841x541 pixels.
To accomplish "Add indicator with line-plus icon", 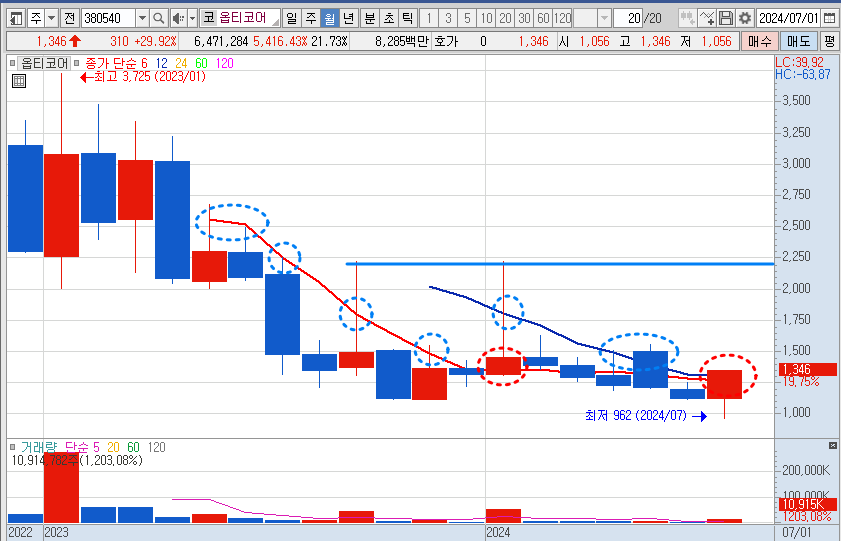I will [x=707, y=18].
